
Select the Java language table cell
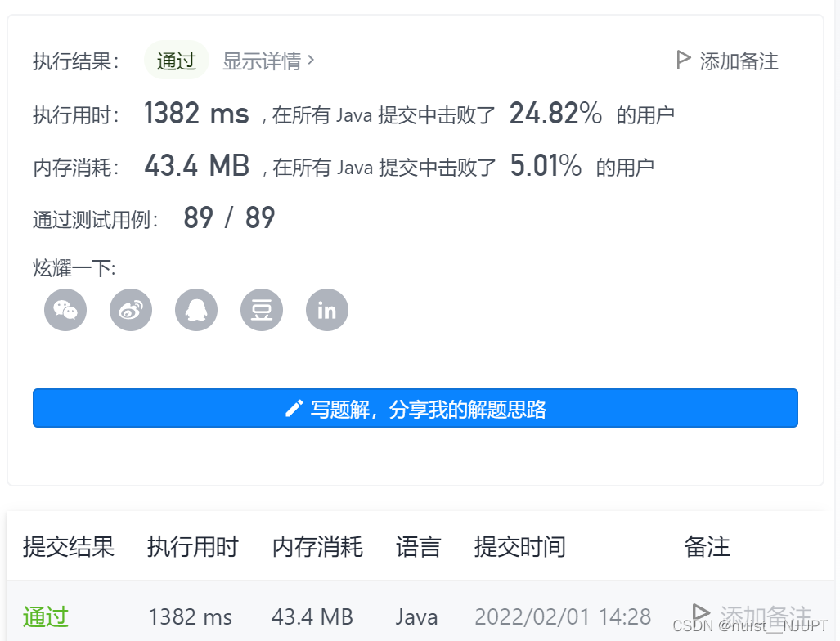[417, 617]
